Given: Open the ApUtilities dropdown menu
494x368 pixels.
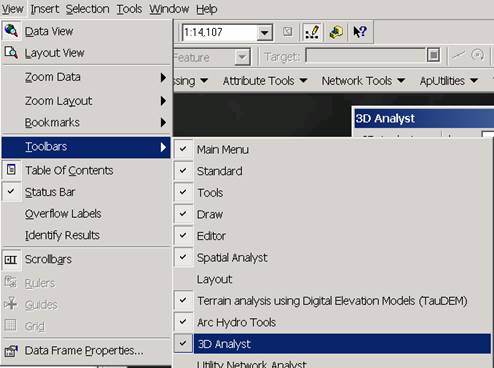Looking at the screenshot, I should 449,81.
